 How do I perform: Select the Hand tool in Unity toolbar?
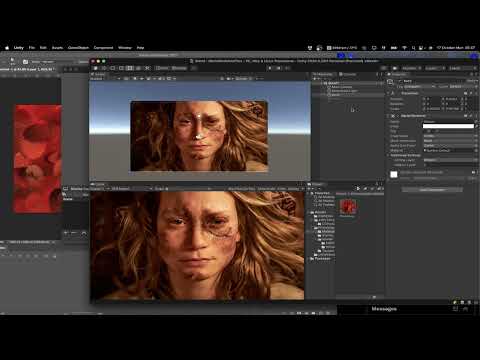pos(95,68)
